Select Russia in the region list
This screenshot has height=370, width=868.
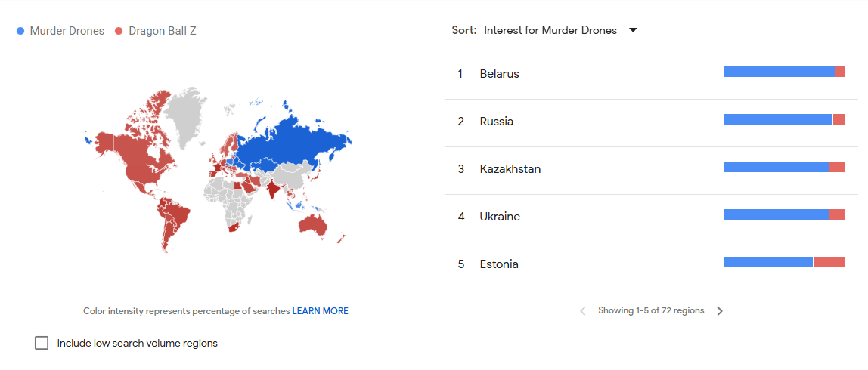(496, 122)
